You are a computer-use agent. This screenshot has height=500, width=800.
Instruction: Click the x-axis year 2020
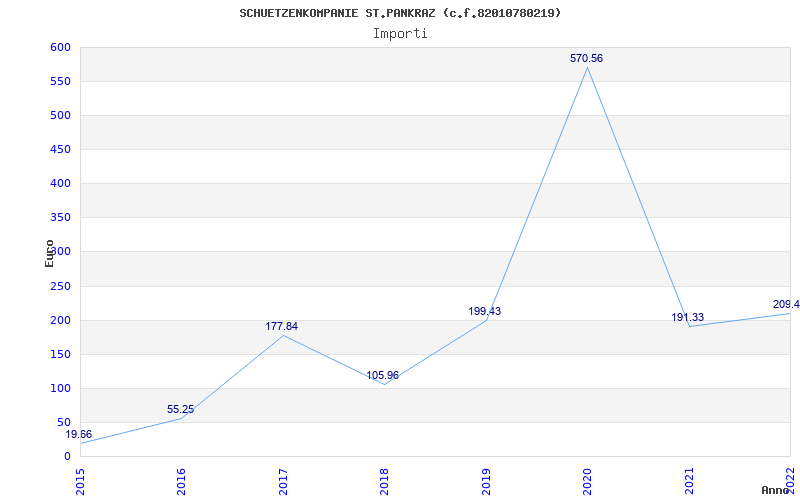(x=587, y=482)
